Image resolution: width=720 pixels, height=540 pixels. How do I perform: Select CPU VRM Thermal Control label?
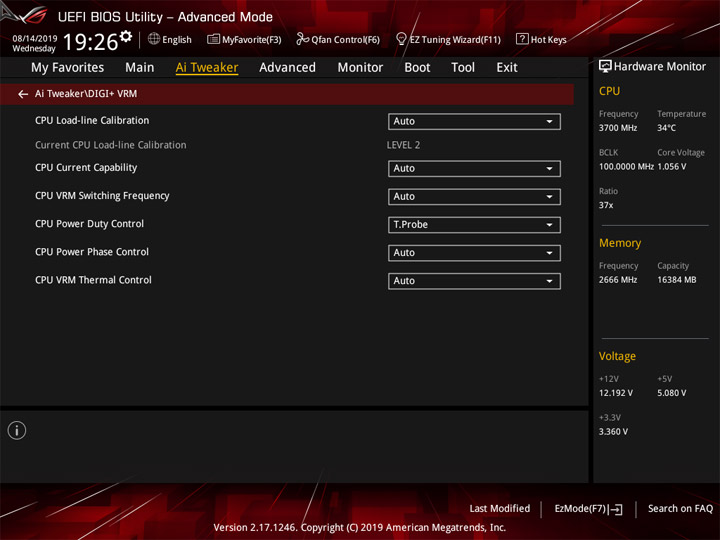coord(93,280)
